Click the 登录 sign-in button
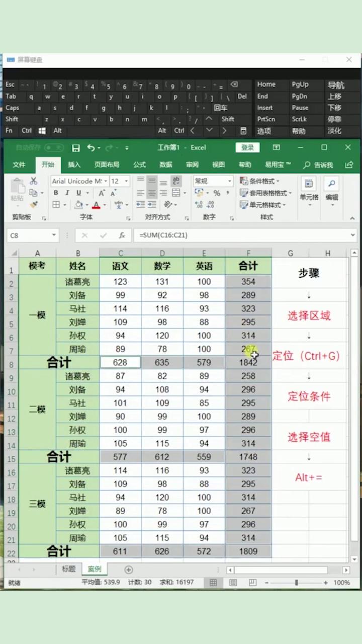The height and width of the screenshot is (644, 362). [x=247, y=147]
